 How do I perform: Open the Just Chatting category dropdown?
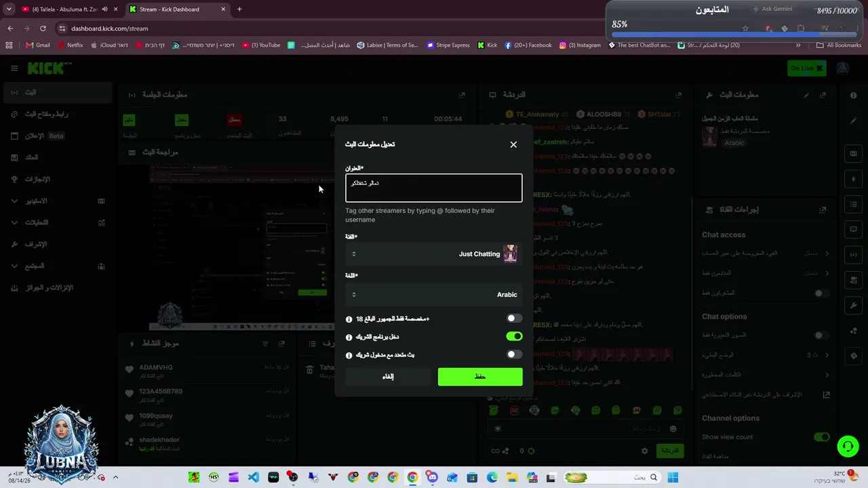434,254
